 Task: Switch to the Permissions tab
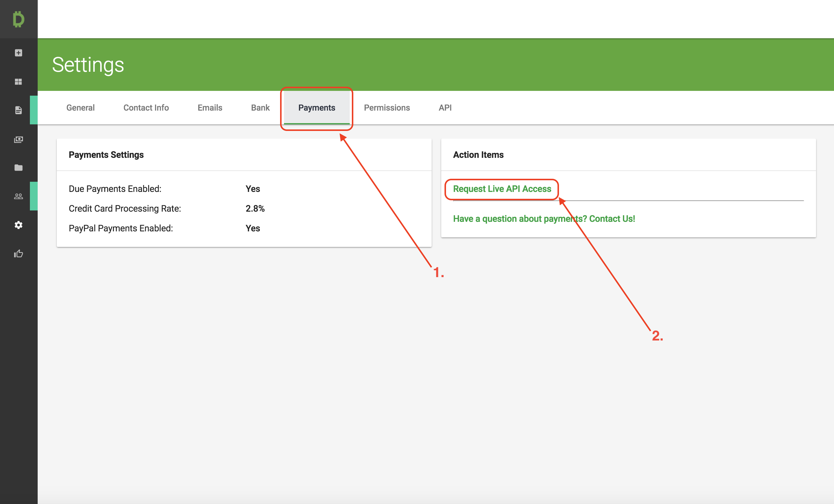[387, 108]
